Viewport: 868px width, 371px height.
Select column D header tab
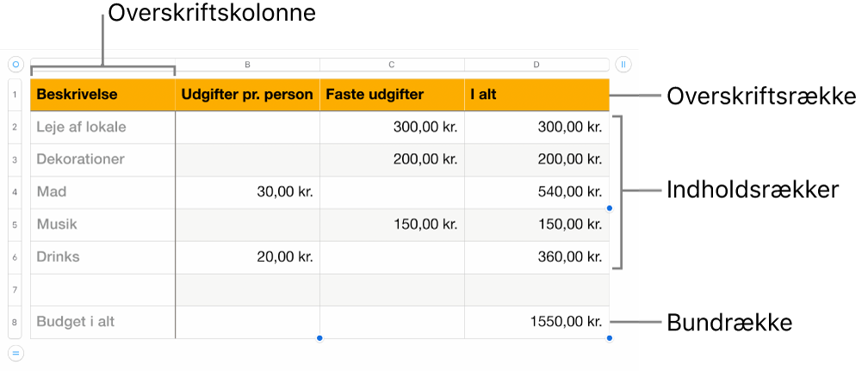pos(536,65)
